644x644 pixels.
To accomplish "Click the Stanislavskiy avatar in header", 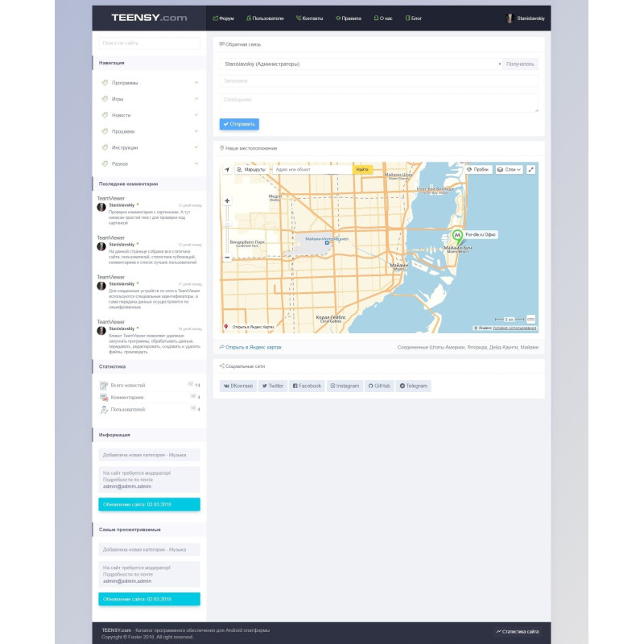I will pos(510,18).
